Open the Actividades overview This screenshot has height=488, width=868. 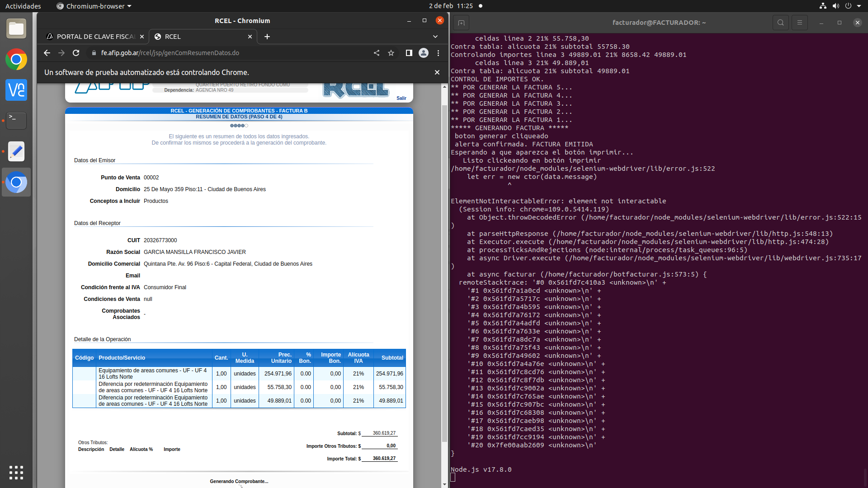pyautogui.click(x=23, y=6)
